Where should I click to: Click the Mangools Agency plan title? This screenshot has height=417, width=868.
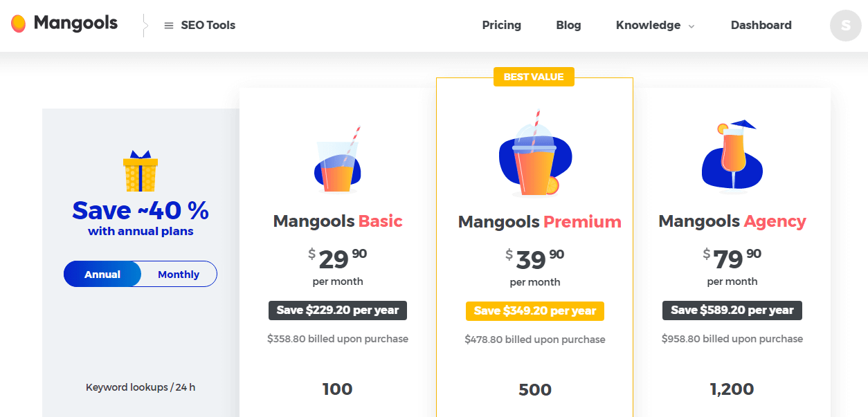pos(732,221)
